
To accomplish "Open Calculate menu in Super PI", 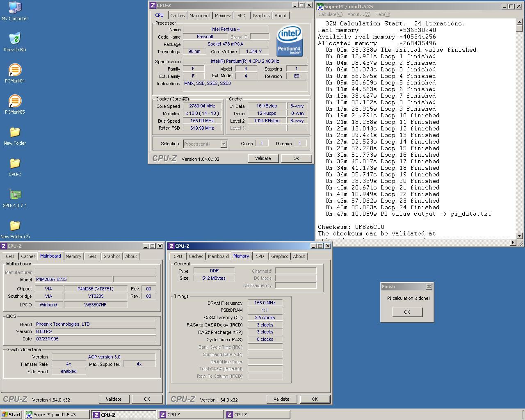I will pos(331,14).
